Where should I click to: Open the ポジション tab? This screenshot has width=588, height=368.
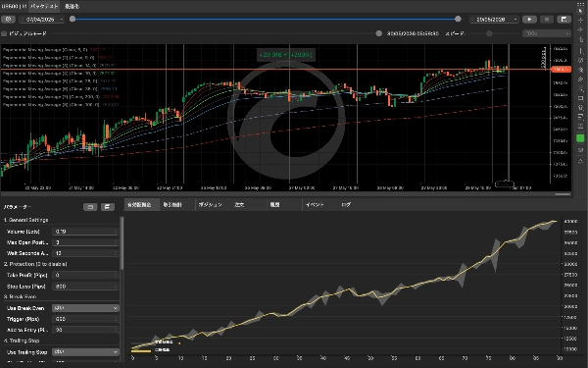pos(211,205)
